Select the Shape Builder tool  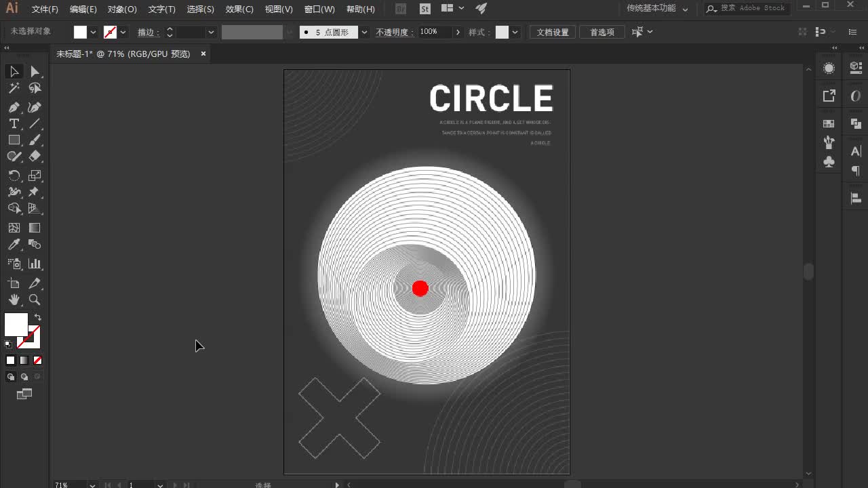click(x=14, y=208)
